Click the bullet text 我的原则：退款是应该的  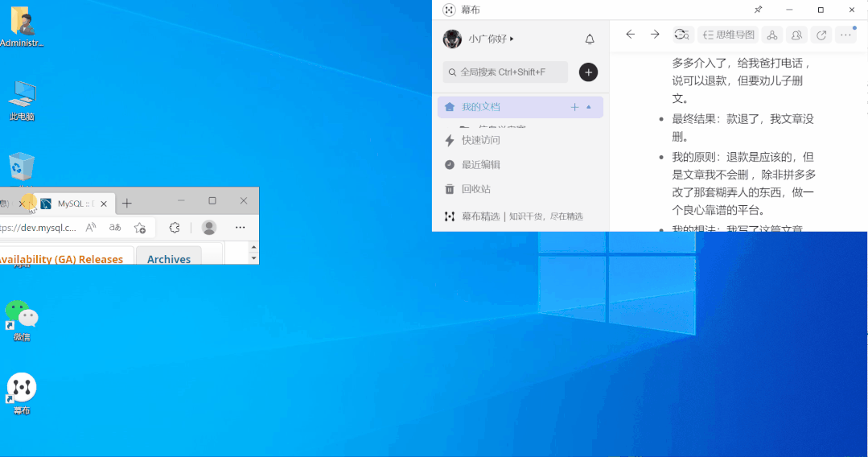click(x=743, y=183)
